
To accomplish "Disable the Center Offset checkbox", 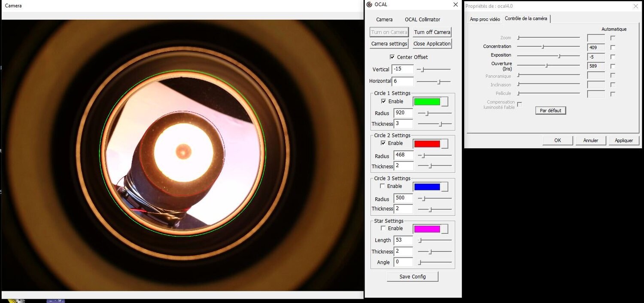I will coord(392,57).
